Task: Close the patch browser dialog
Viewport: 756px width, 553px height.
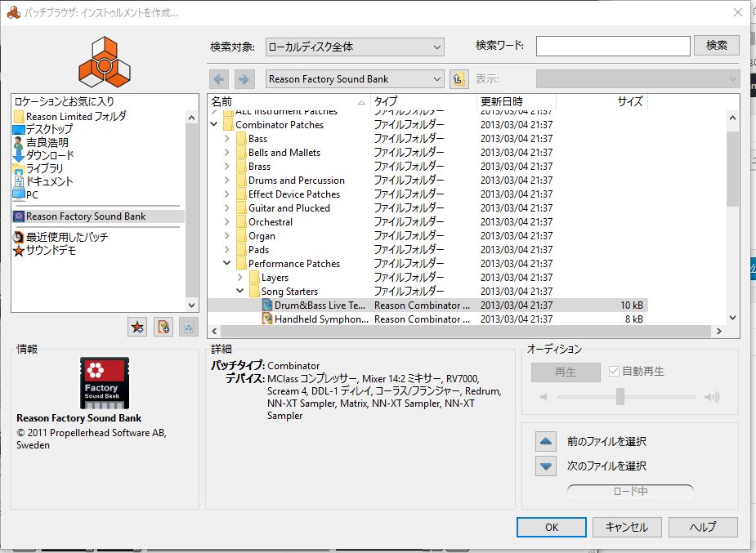Action: pyautogui.click(x=738, y=12)
